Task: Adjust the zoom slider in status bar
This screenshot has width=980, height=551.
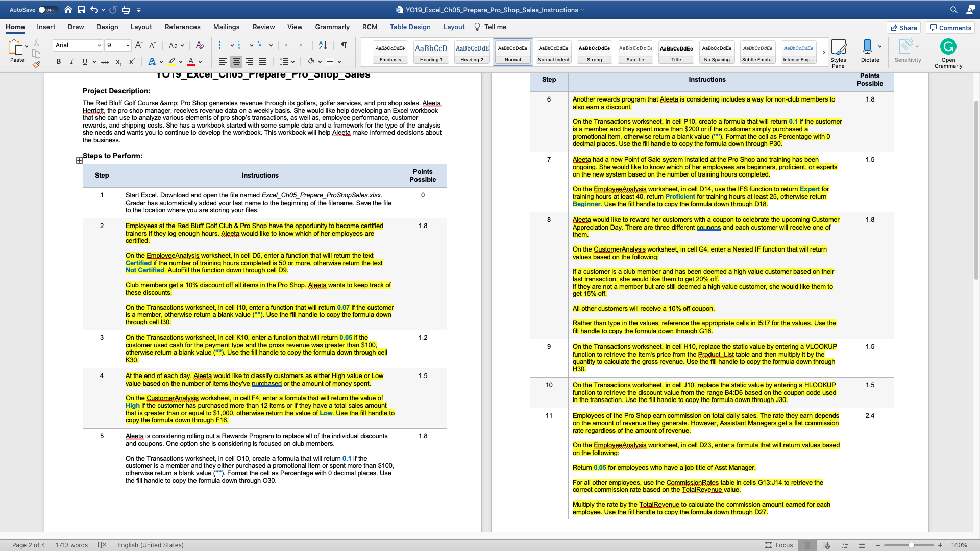Action: pyautogui.click(x=911, y=545)
